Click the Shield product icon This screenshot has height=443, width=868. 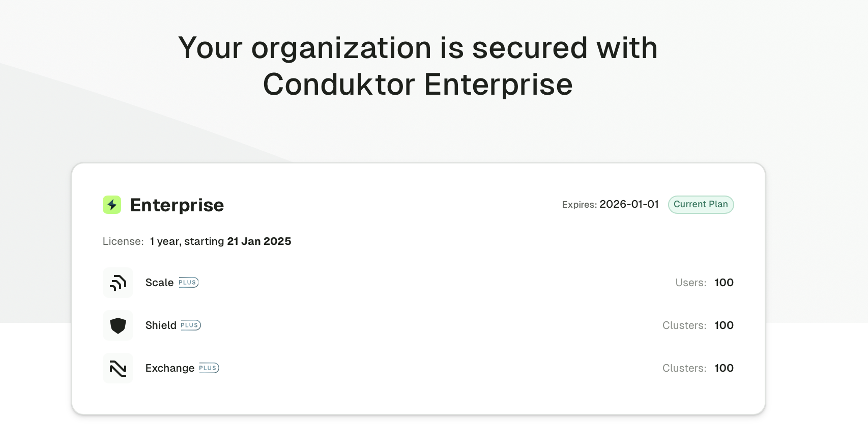[118, 325]
